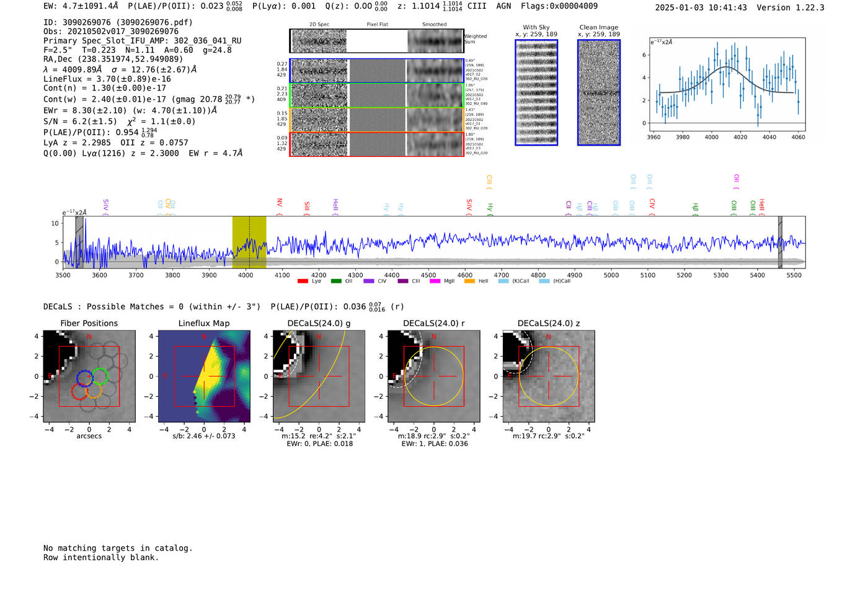Click the AGN label in header
The width and height of the screenshot is (868, 591).
point(503,6)
